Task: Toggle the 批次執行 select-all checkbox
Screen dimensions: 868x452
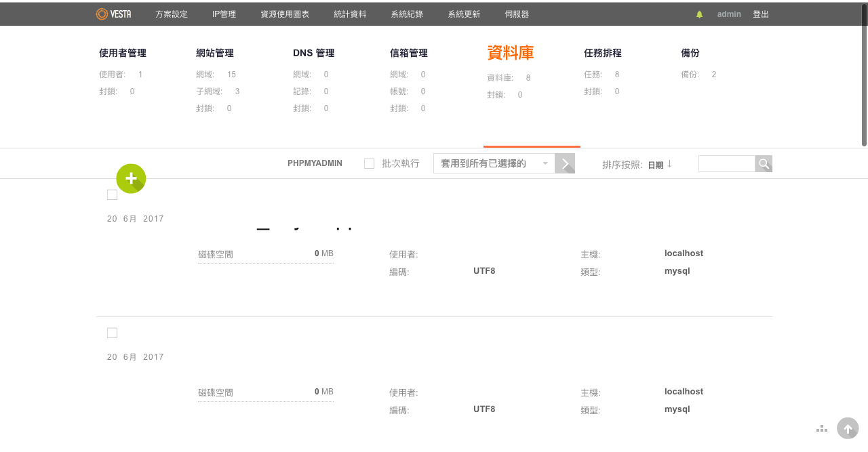Action: click(x=370, y=163)
